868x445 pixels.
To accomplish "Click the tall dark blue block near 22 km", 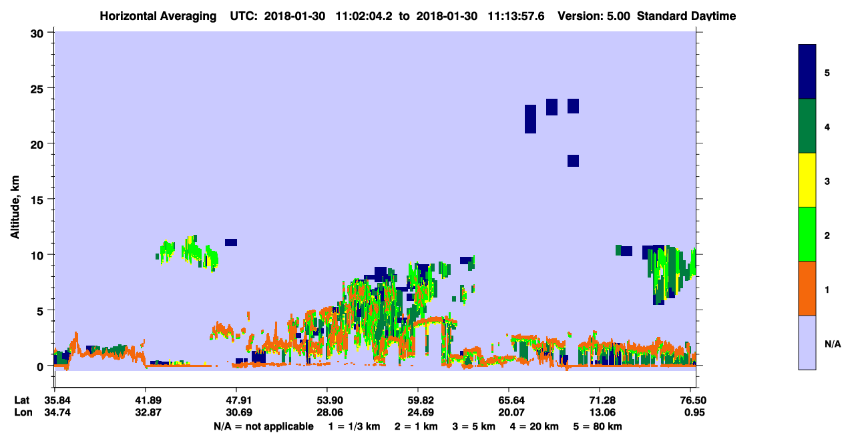I will coord(530,119).
